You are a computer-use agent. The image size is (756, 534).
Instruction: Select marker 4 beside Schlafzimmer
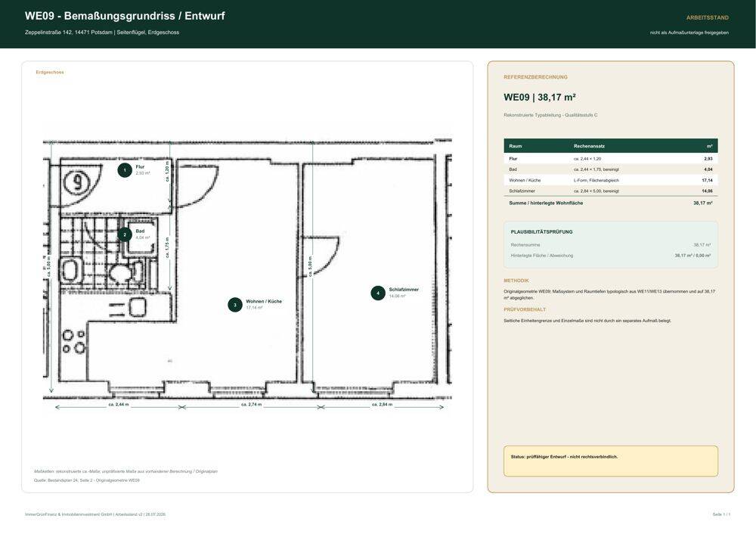[x=378, y=293]
